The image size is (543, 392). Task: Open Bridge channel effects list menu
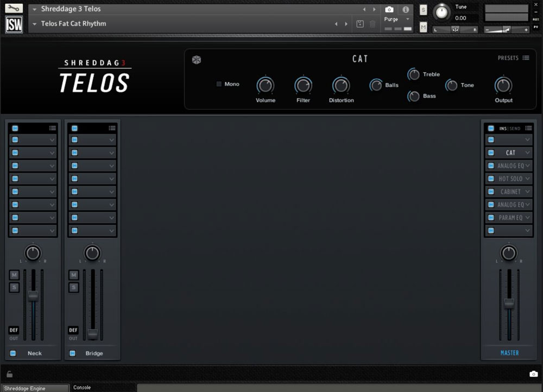tap(112, 128)
